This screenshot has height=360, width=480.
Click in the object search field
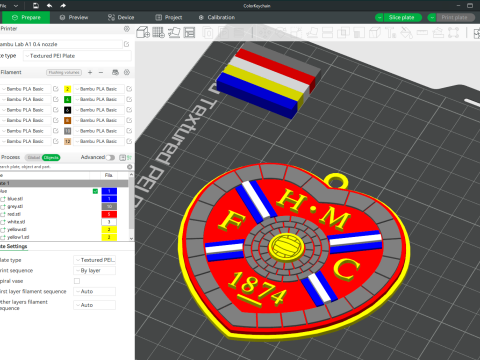tap(63, 167)
